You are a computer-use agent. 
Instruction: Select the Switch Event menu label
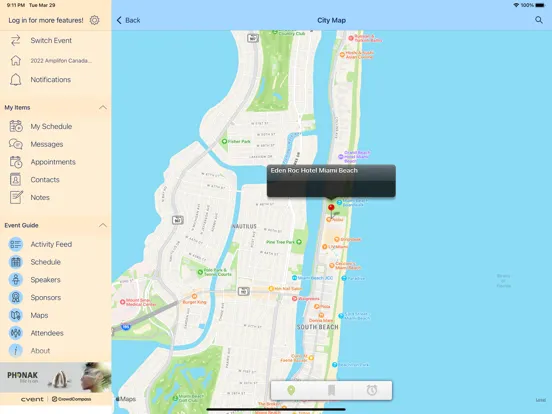click(x=51, y=40)
